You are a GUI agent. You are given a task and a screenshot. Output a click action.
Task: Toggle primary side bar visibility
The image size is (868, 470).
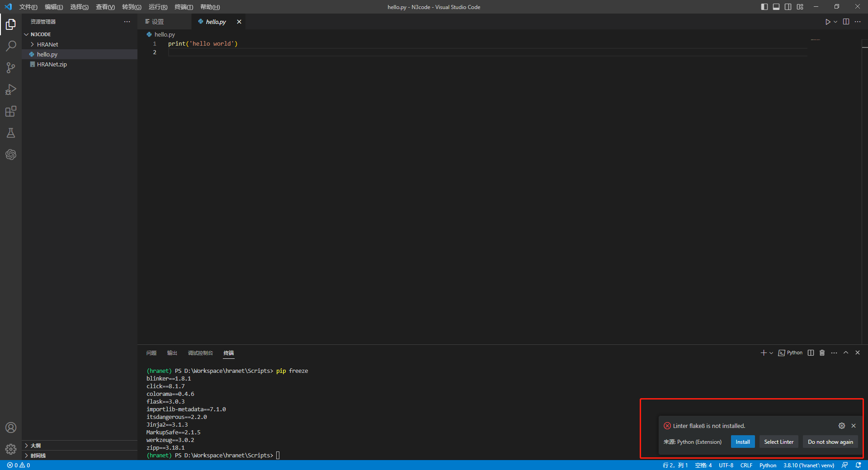(764, 7)
